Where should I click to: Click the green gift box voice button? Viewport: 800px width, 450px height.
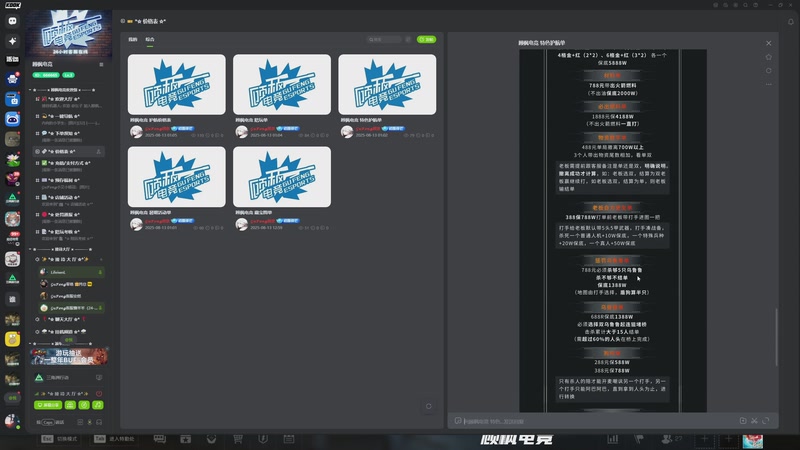tap(70, 405)
